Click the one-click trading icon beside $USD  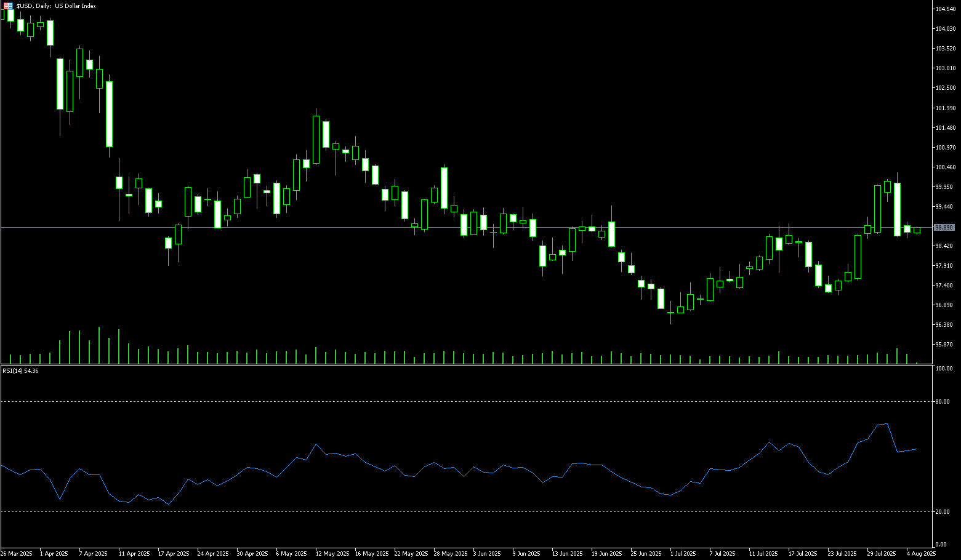pyautogui.click(x=8, y=6)
